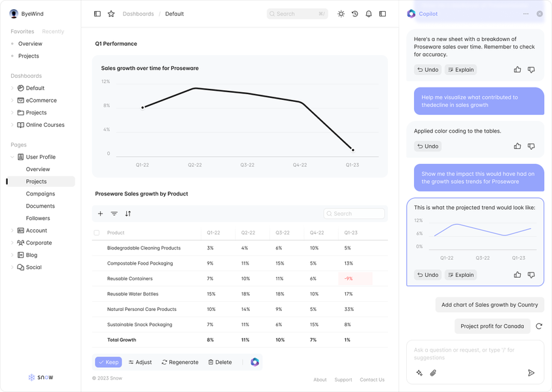Open the history clock icon
Viewport: 552px width, 392px height.
pos(354,14)
